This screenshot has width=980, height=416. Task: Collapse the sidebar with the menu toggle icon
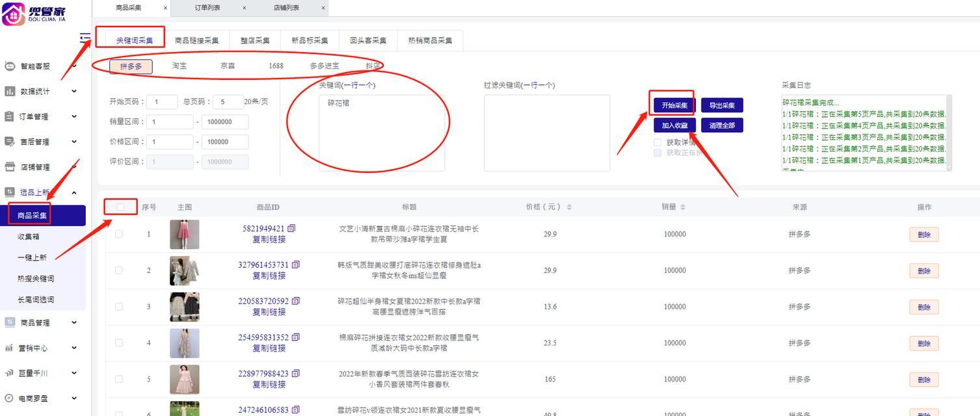pyautogui.click(x=85, y=38)
